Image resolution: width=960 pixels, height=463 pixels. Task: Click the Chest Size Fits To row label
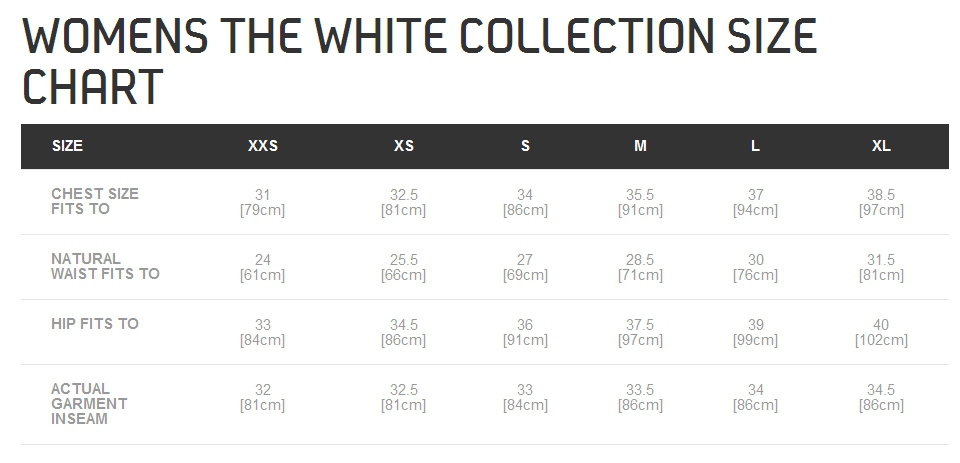[x=95, y=201]
